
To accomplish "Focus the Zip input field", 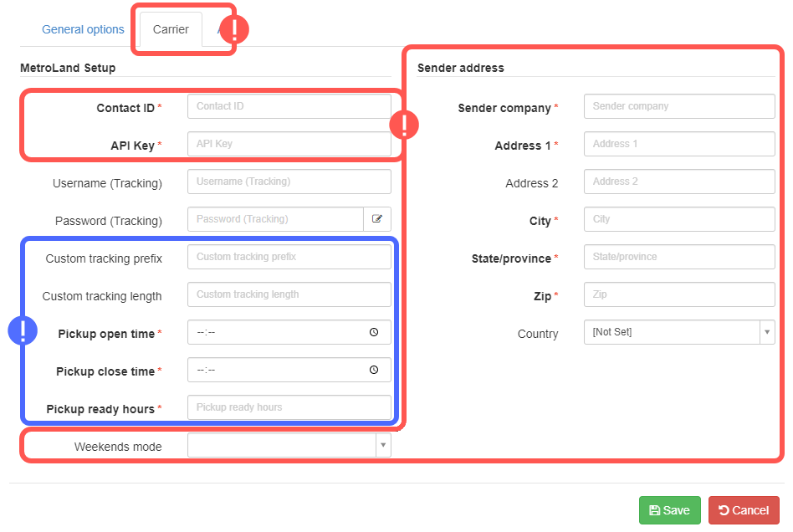I will (x=679, y=294).
